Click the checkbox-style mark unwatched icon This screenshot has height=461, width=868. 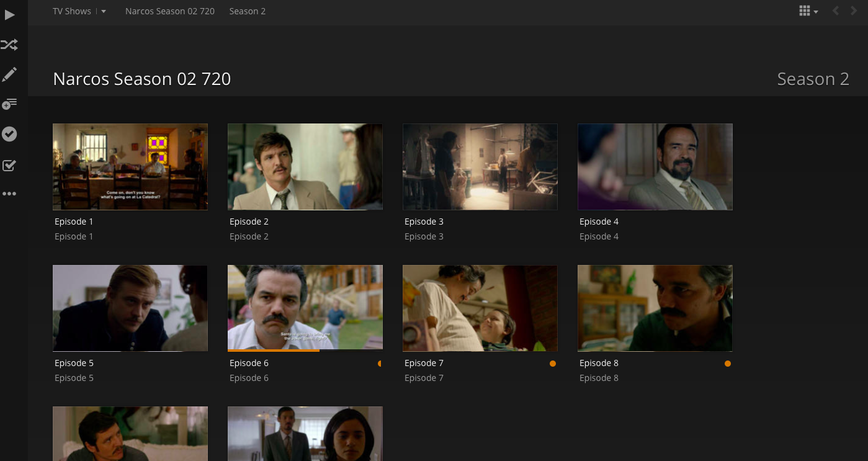(9, 165)
